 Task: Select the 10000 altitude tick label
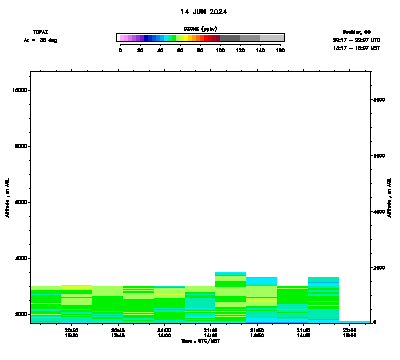(x=20, y=90)
